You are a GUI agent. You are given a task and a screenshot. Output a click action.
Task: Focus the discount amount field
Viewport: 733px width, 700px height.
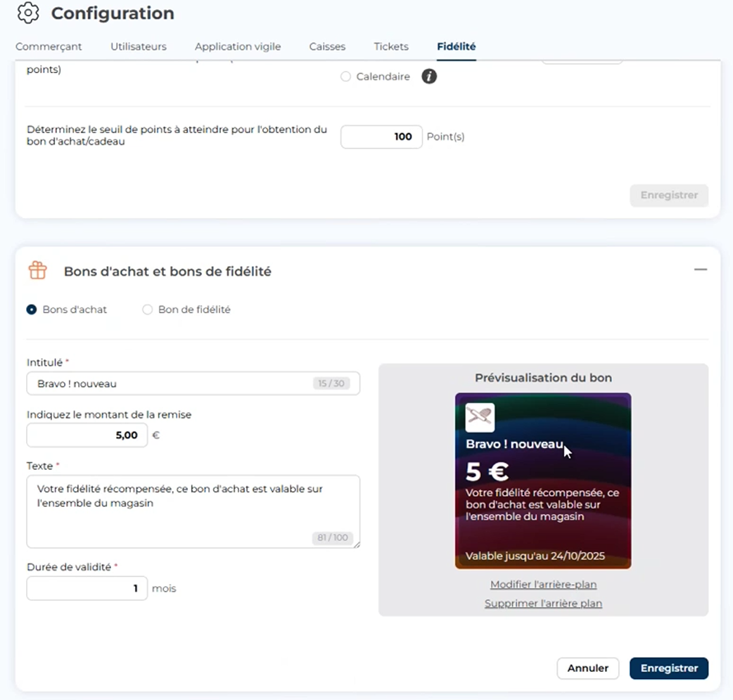pyautogui.click(x=87, y=435)
